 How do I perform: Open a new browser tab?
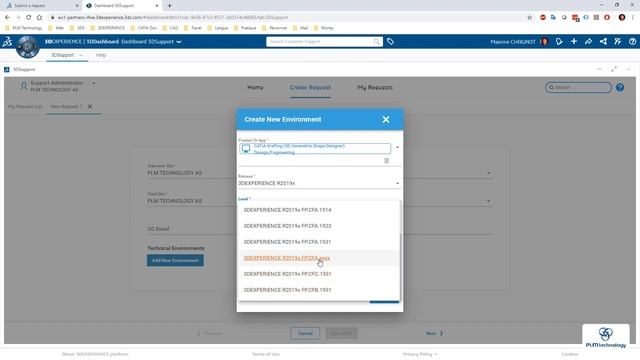pyautogui.click(x=169, y=6)
